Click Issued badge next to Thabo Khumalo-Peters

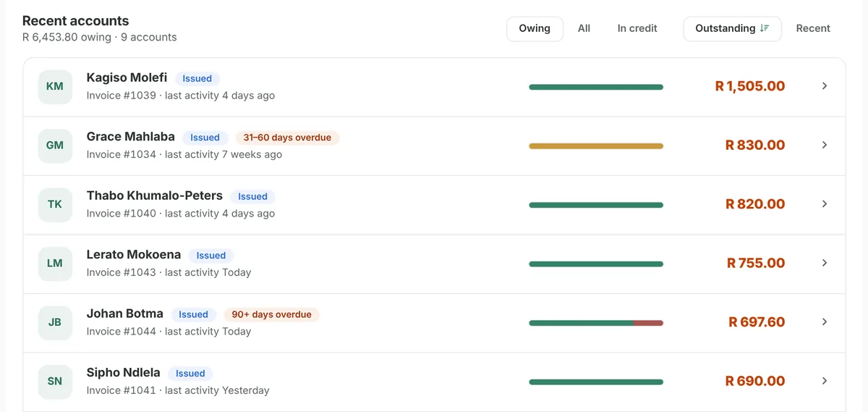252,196
